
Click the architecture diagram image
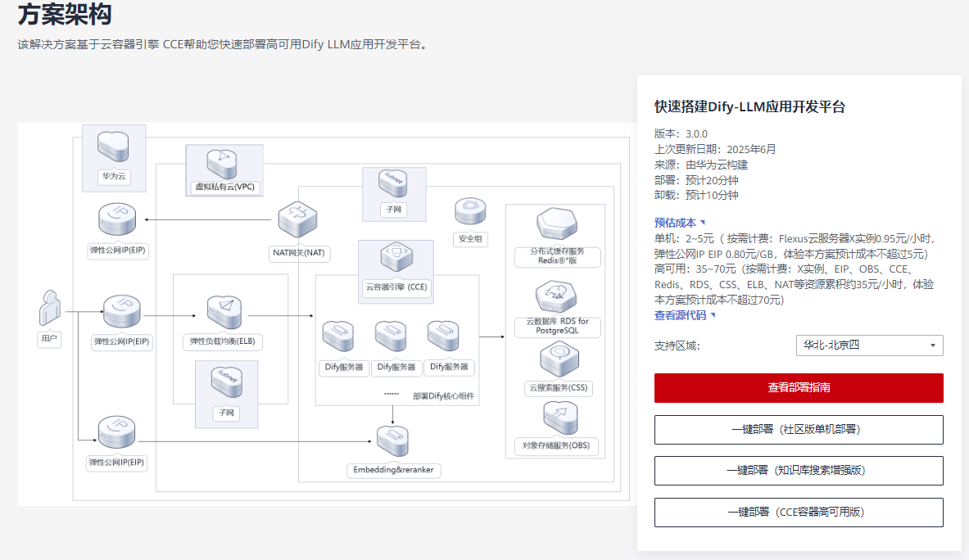click(327, 314)
